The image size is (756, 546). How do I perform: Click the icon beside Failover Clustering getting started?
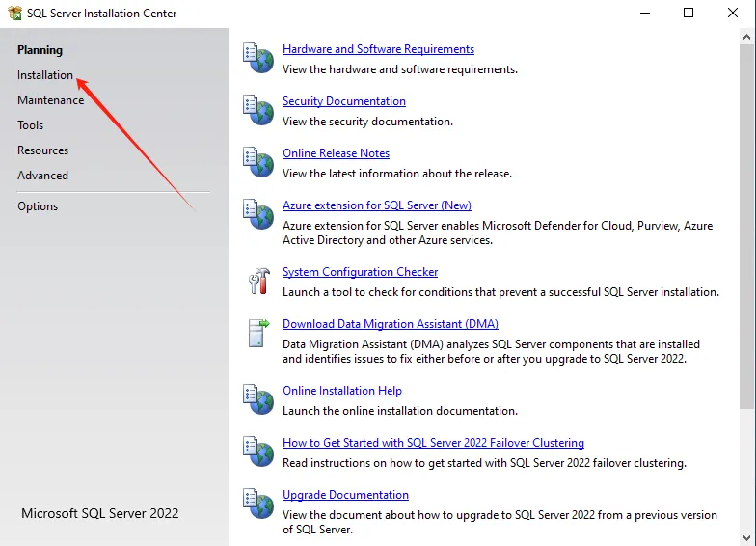[258, 451]
